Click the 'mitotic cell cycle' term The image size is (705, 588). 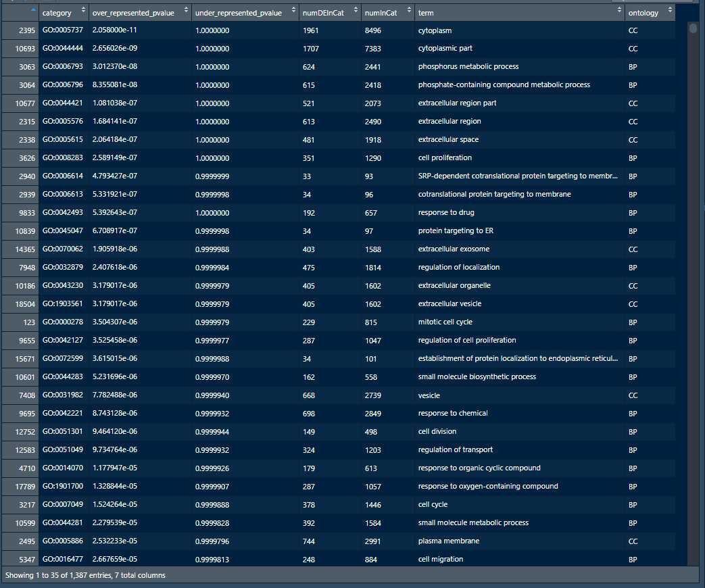click(445, 322)
